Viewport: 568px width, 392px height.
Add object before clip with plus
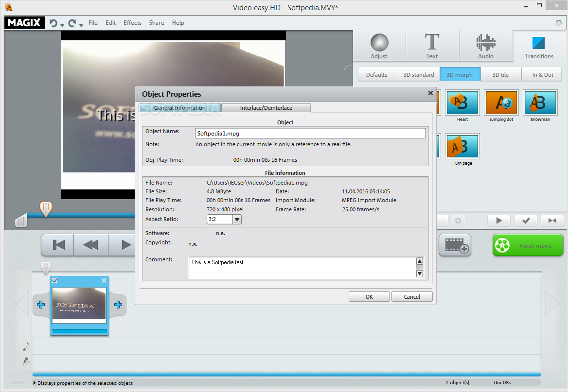[x=41, y=305]
